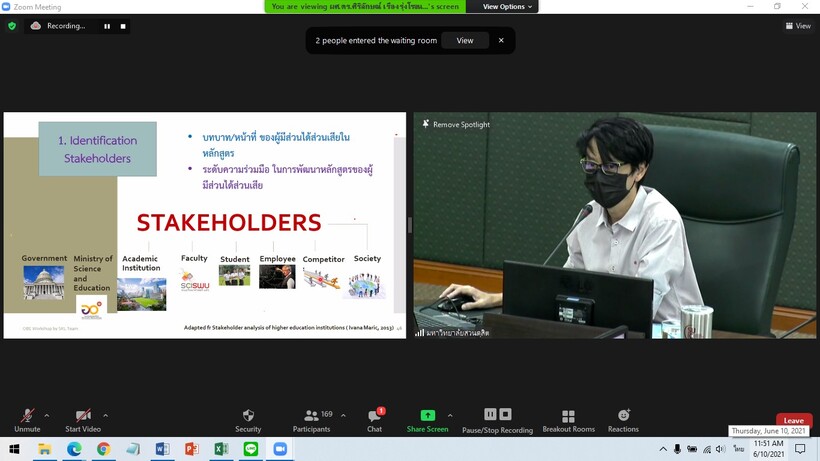Open LINE app from taskbar
Screen dimensions: 820x461
point(250,449)
